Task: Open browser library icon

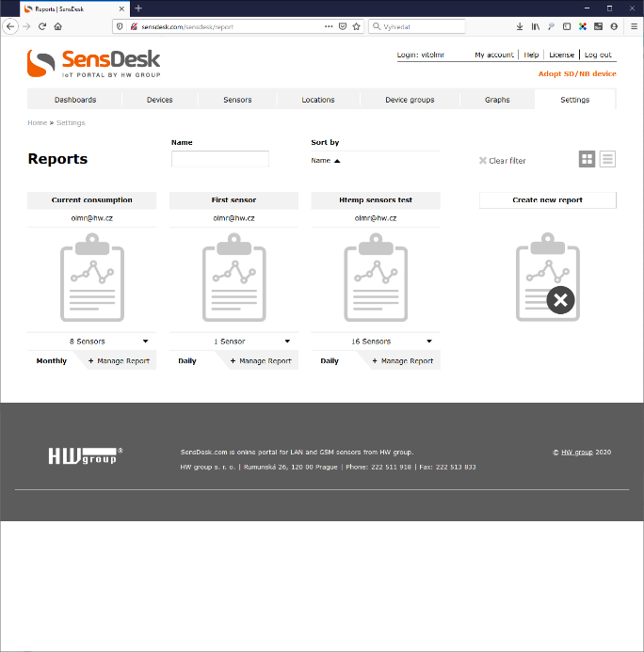Action: (x=536, y=26)
